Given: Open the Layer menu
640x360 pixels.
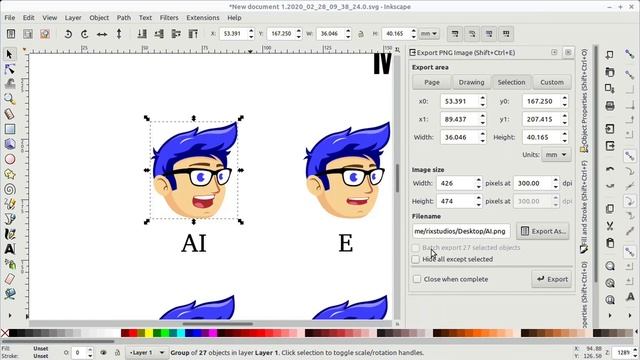Looking at the screenshot, I should (x=73, y=18).
